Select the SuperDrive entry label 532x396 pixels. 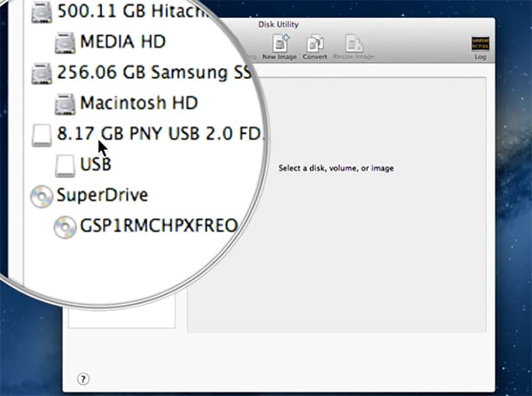pos(102,195)
